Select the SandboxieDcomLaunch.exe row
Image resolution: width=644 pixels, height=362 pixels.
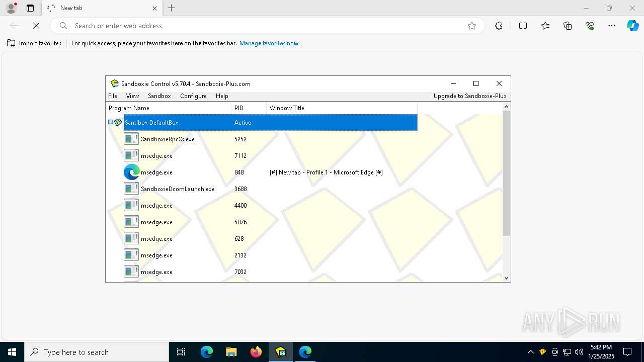271,189
